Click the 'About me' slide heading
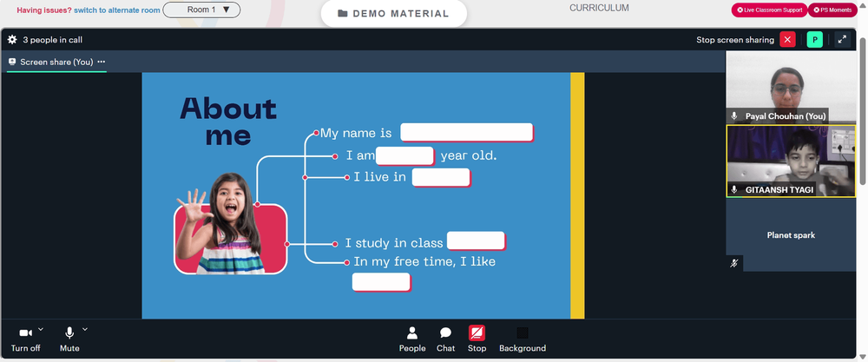This screenshot has height=362, width=868. click(x=228, y=122)
